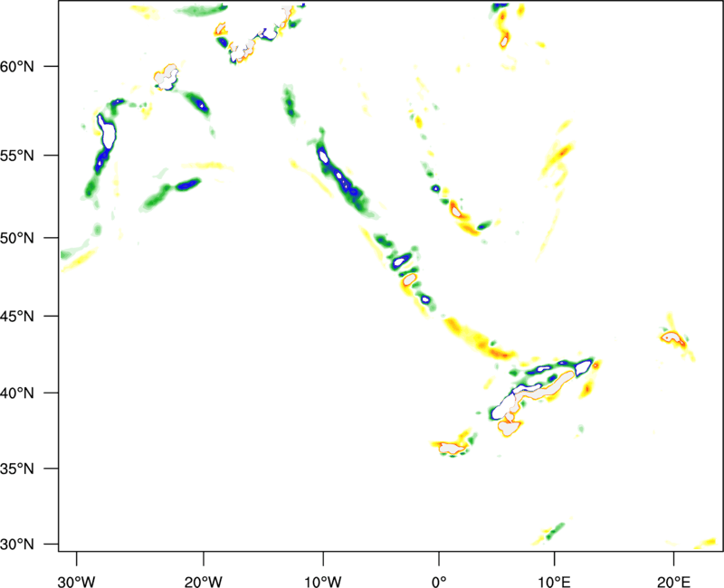
Task: Click the 60°N latitude label
Action: pyautogui.click(x=17, y=67)
